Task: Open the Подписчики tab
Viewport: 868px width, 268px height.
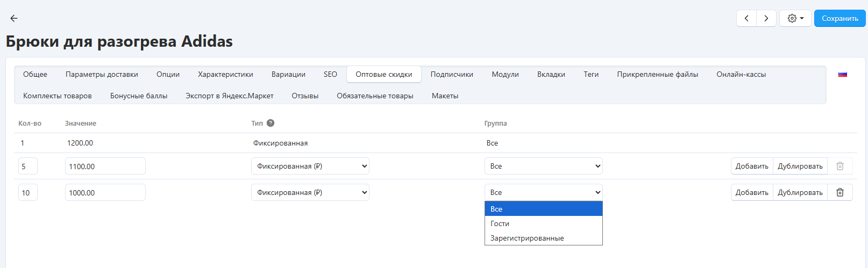Action: point(452,74)
